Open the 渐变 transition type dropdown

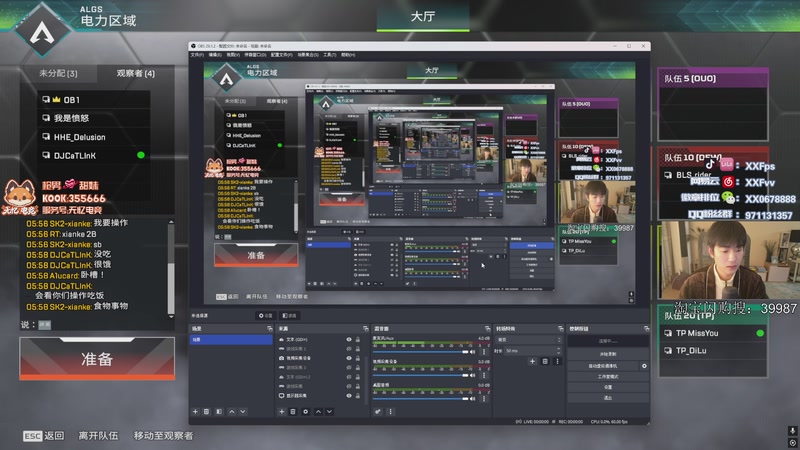pyautogui.click(x=528, y=339)
